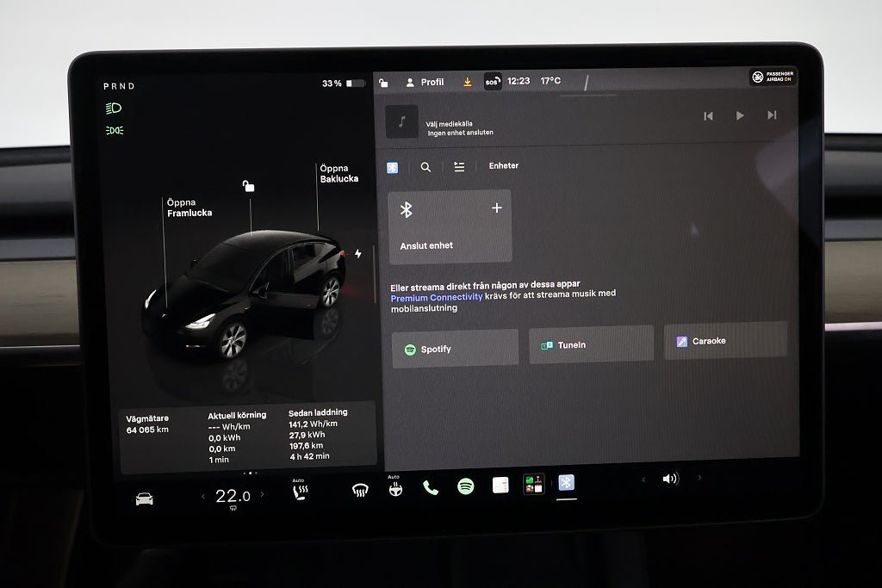The height and width of the screenshot is (588, 882).
Task: Raise volume with the right chevron
Action: (699, 477)
